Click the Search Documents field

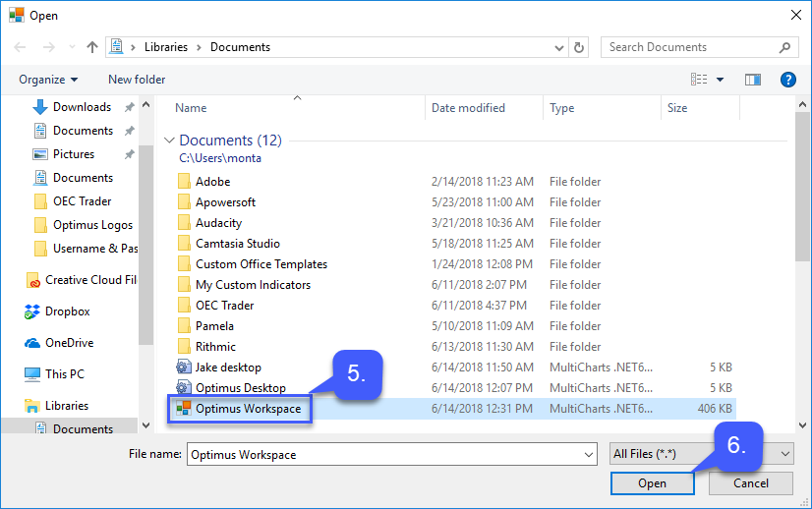[699, 47]
